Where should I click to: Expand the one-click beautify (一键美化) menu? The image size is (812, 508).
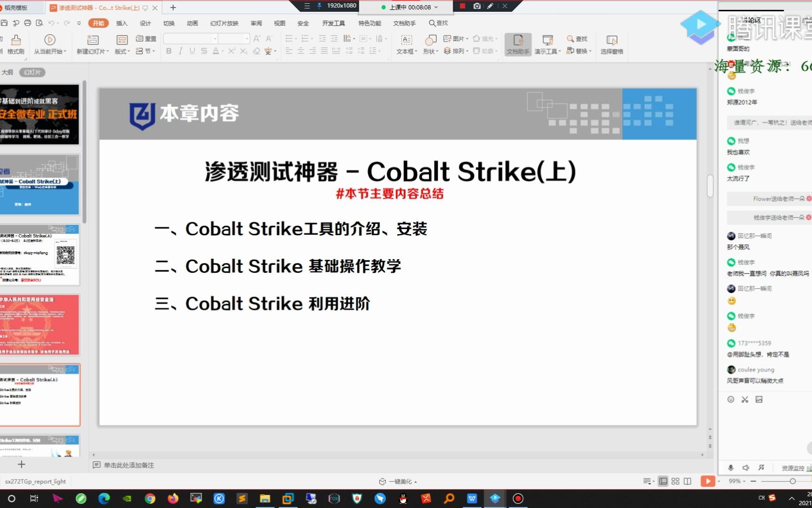398,481
